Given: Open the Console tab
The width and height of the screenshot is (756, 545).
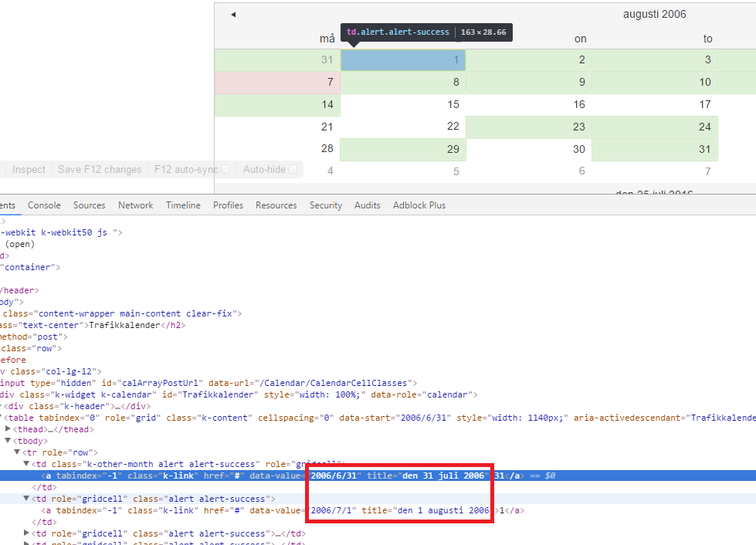Looking at the screenshot, I should point(44,205).
